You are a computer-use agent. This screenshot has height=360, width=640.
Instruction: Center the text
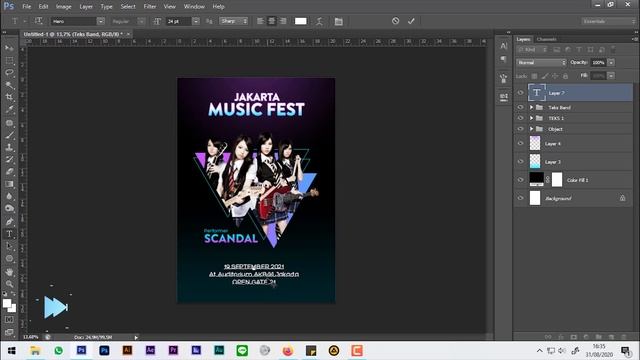271,21
